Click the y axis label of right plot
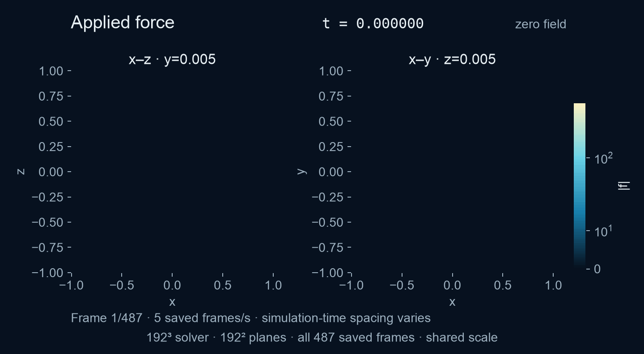This screenshot has width=644, height=354. [301, 171]
